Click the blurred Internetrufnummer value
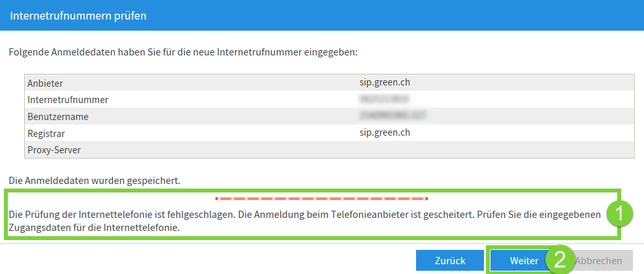Viewport: 644px width, 274px height. 385,99
